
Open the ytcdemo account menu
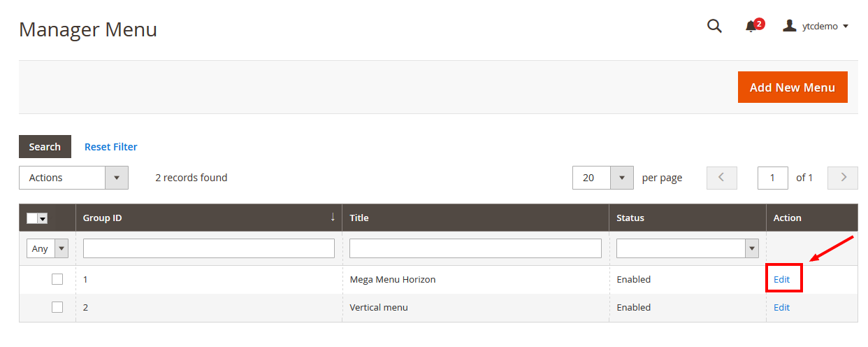coord(816,26)
